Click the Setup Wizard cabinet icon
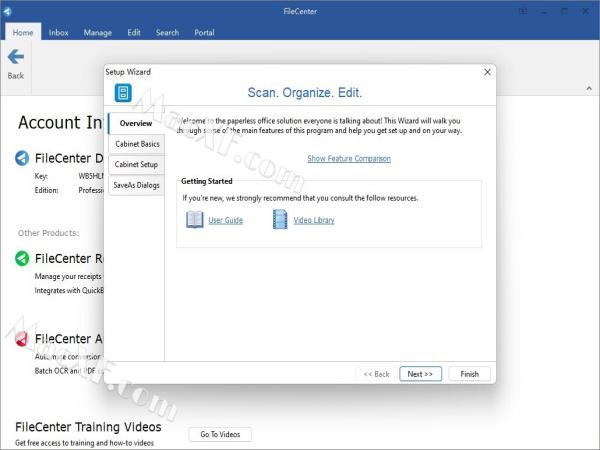This screenshot has width=600, height=450. coord(123,93)
